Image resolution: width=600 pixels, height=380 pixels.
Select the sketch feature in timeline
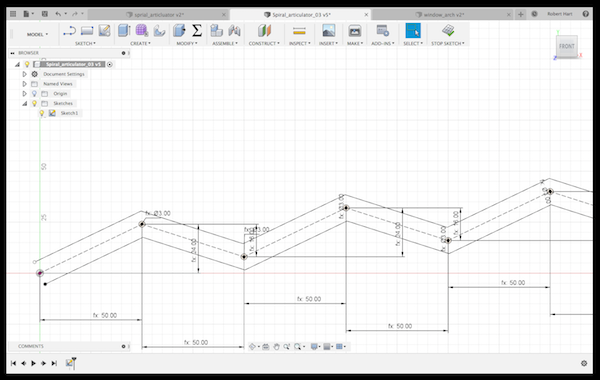pos(69,363)
